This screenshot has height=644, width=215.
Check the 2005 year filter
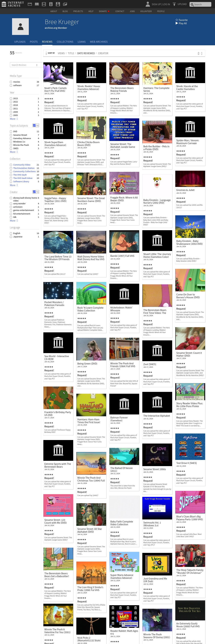(x=11, y=116)
